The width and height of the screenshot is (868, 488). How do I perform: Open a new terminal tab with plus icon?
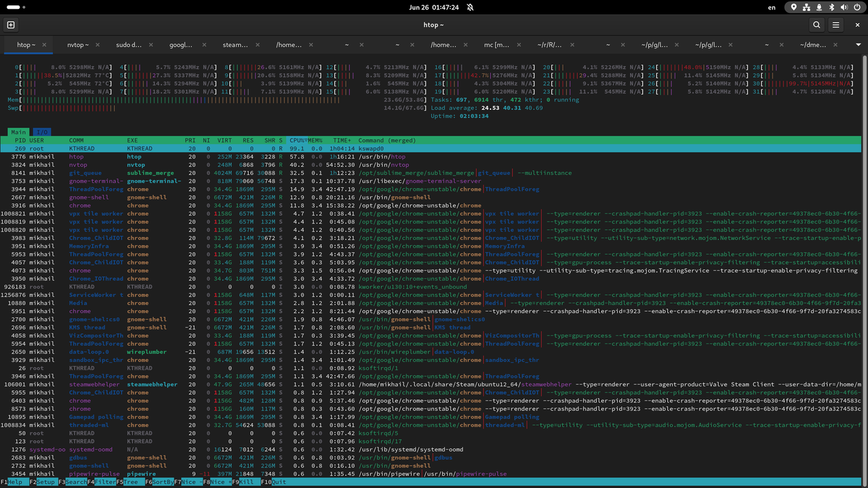pyautogui.click(x=11, y=24)
